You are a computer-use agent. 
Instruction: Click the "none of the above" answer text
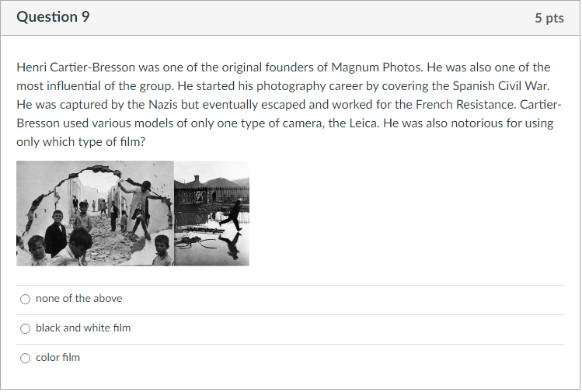point(78,298)
